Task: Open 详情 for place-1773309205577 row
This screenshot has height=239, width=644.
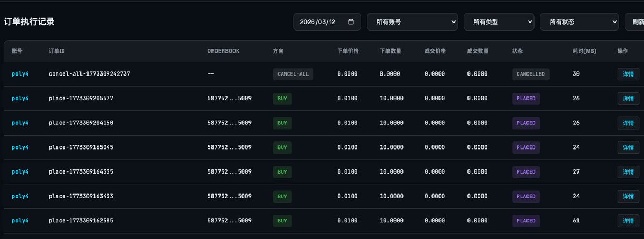Action: 628,99
